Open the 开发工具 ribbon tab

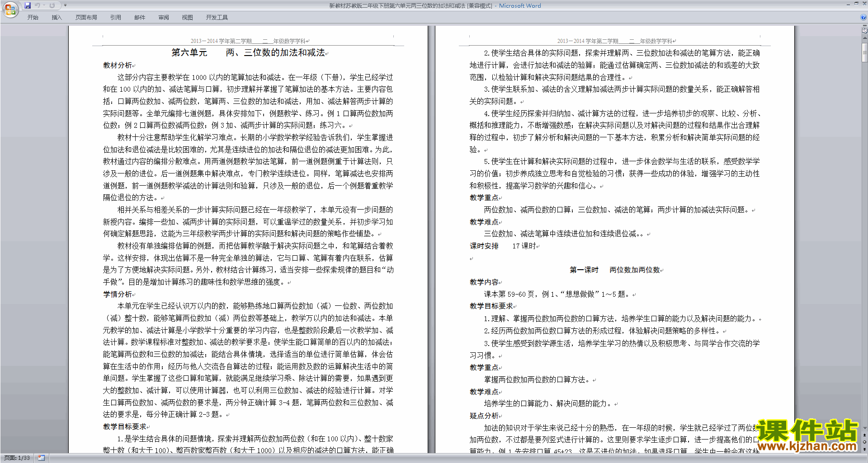(217, 18)
